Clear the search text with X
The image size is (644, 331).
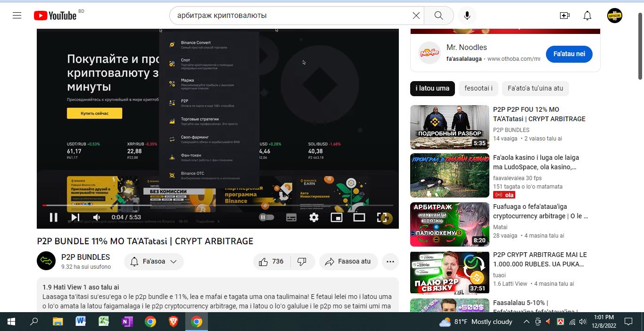416,16
